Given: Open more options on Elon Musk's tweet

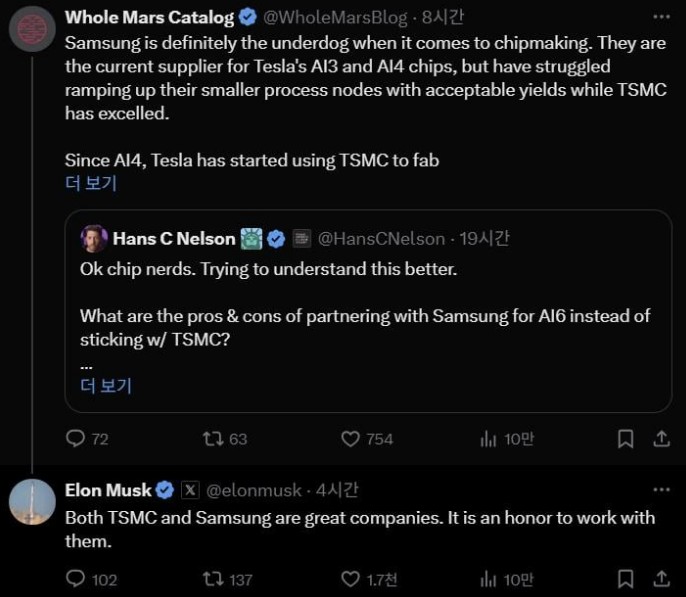Looking at the screenshot, I should pos(661,490).
